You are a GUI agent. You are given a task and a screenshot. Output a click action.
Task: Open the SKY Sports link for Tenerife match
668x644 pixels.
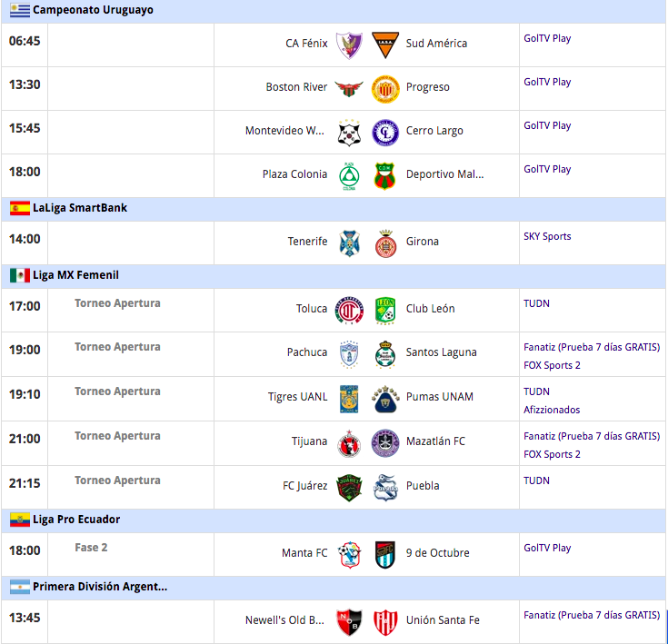click(547, 236)
